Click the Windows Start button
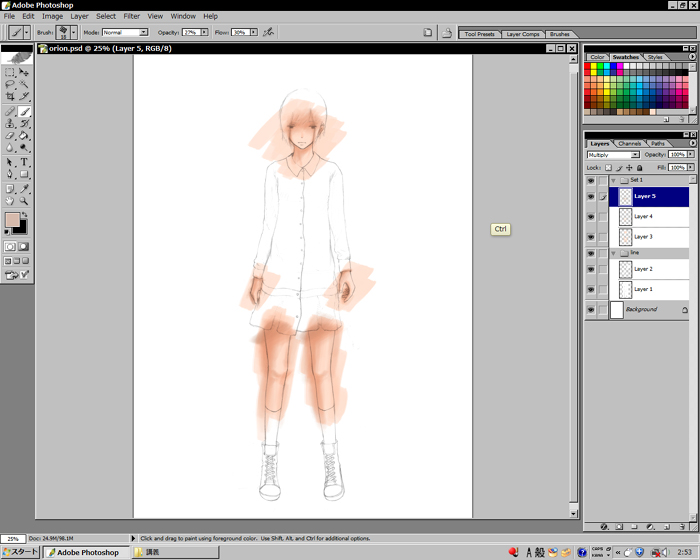700x560 pixels. tap(20, 552)
